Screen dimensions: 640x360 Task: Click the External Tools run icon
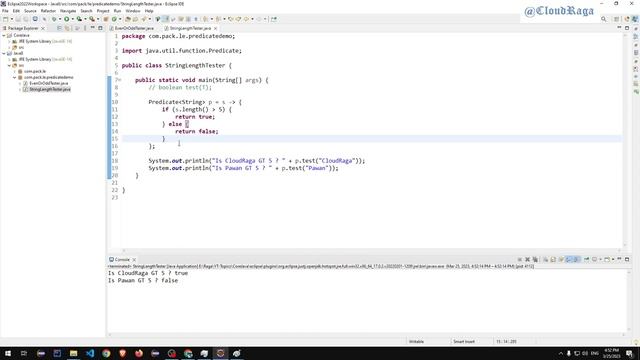[x=92, y=19]
